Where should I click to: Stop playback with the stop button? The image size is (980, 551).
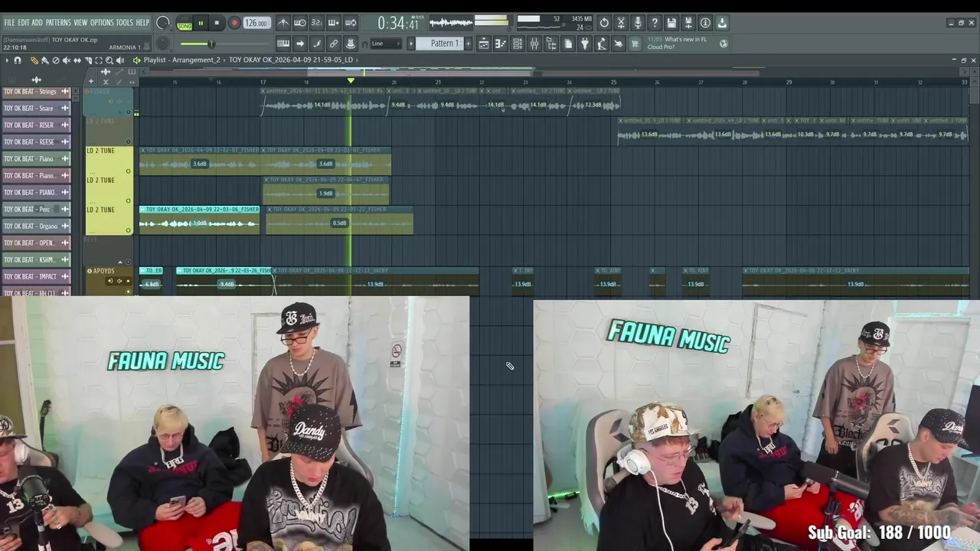click(x=217, y=23)
